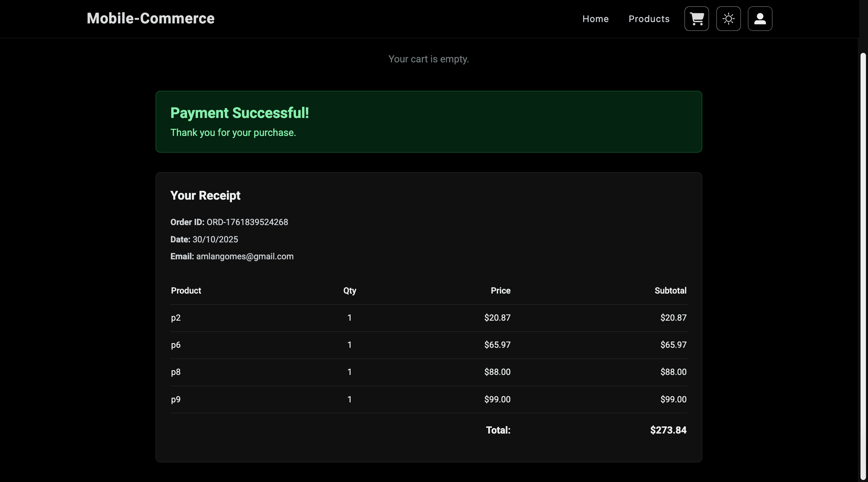This screenshot has height=482, width=868.
Task: Click the Mobile-Commerce logo
Action: tap(150, 18)
